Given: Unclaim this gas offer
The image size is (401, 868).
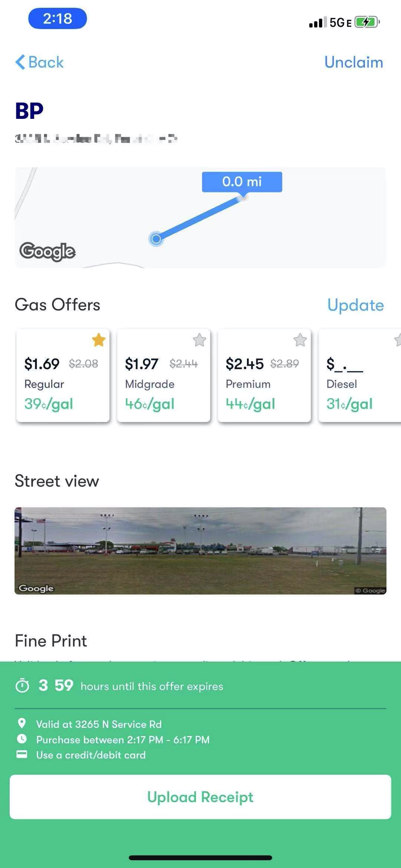Looking at the screenshot, I should tap(353, 62).
